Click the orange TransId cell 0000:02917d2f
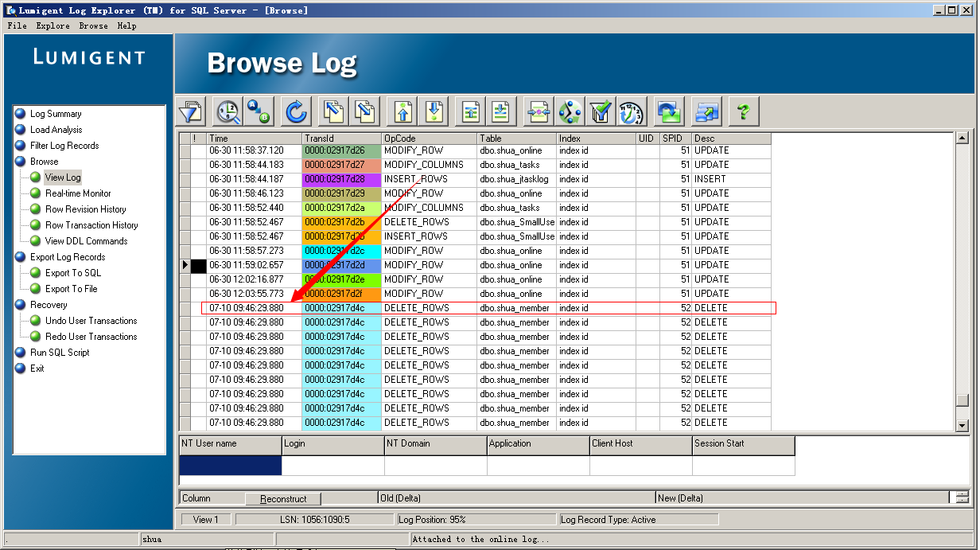 [342, 294]
